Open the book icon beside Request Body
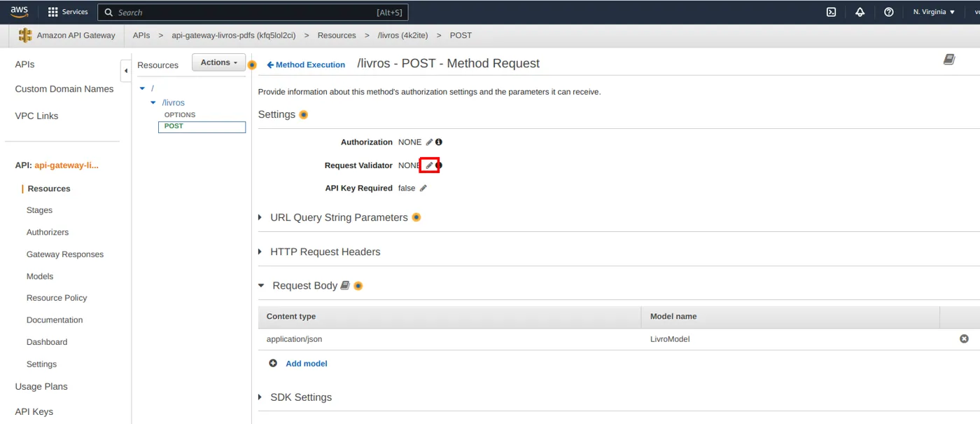Image resolution: width=980 pixels, height=424 pixels. [344, 285]
